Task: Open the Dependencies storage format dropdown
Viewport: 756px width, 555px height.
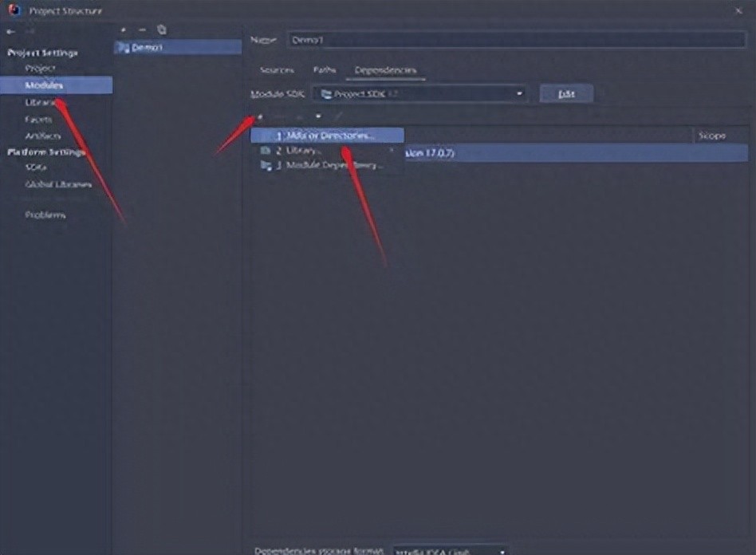Action: tap(450, 551)
